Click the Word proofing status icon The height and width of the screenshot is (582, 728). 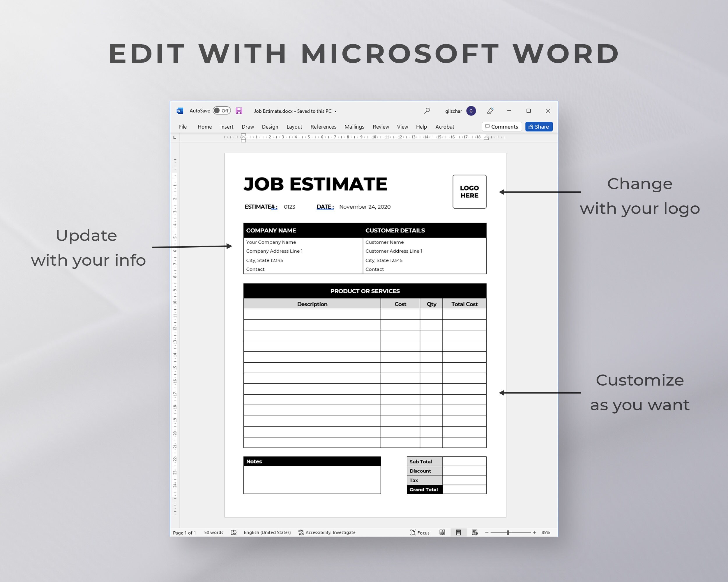(234, 533)
